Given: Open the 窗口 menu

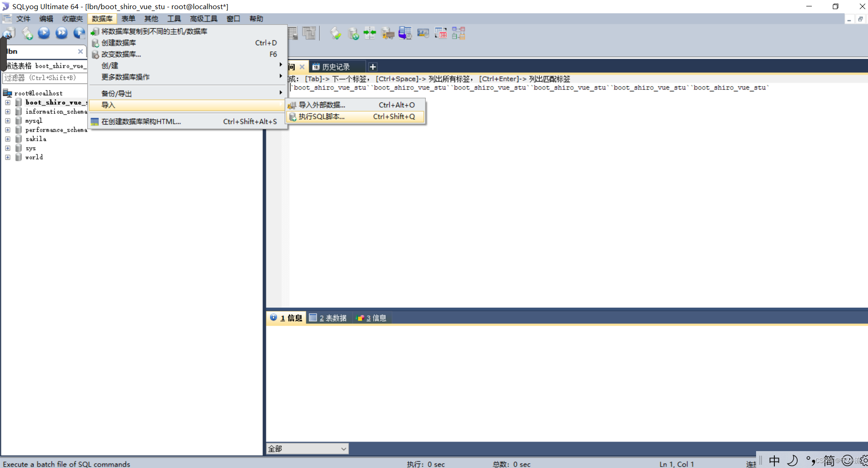Looking at the screenshot, I should [233, 19].
